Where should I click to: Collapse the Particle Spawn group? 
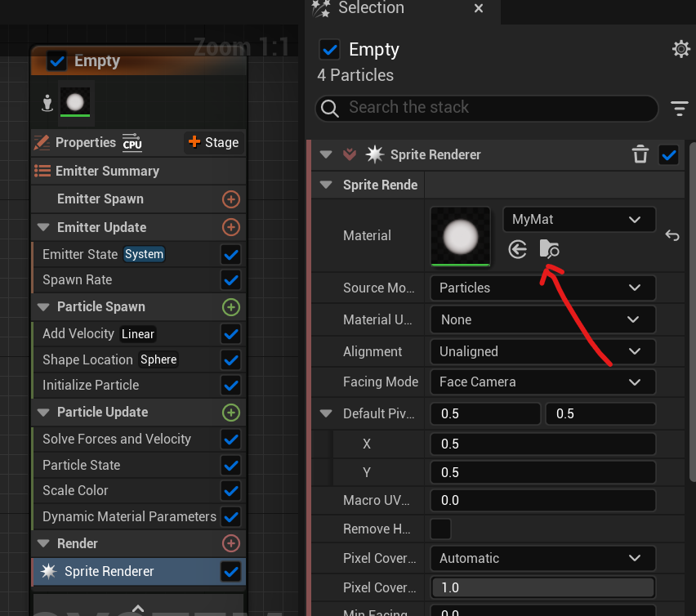(x=43, y=307)
